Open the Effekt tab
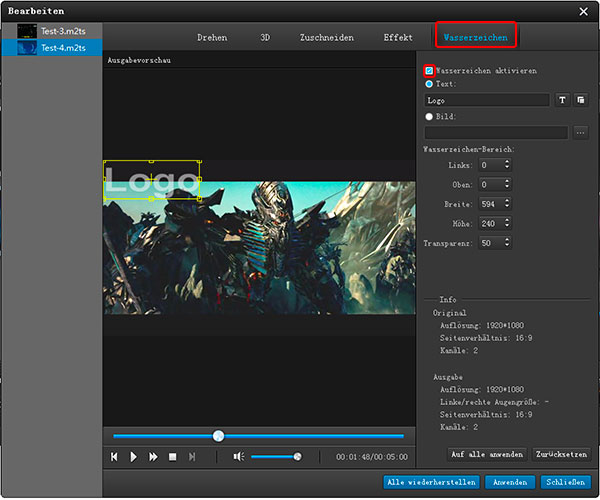This screenshot has height=500, width=600. [398, 37]
